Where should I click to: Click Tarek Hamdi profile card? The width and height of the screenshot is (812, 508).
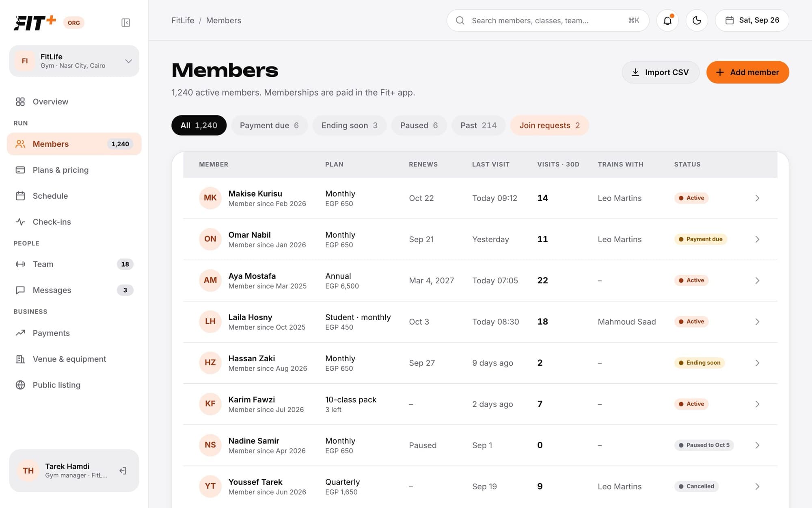click(74, 471)
